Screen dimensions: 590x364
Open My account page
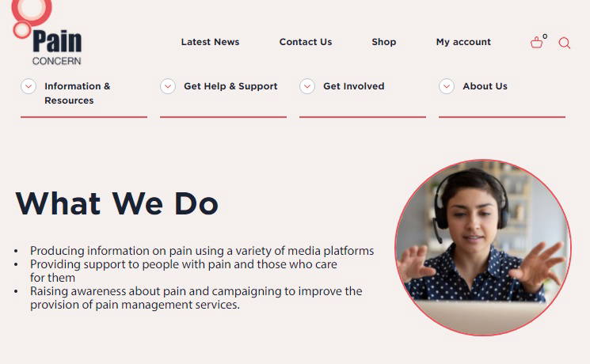pyautogui.click(x=463, y=42)
